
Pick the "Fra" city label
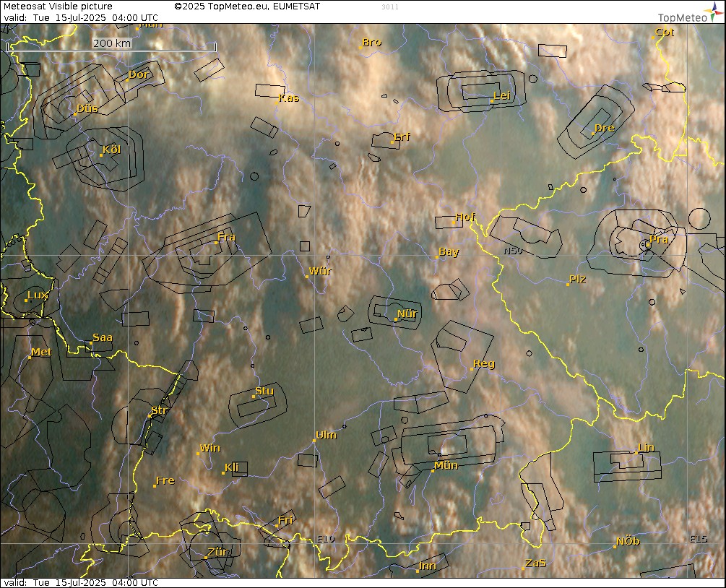click(226, 237)
